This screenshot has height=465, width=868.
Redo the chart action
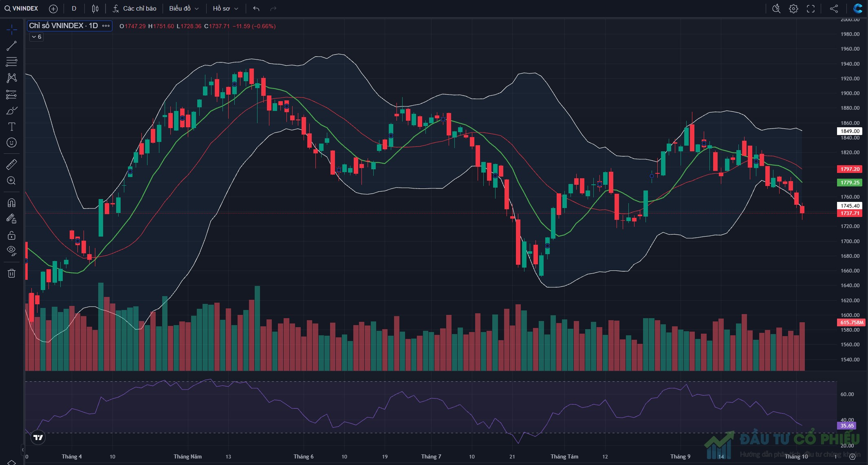273,9
